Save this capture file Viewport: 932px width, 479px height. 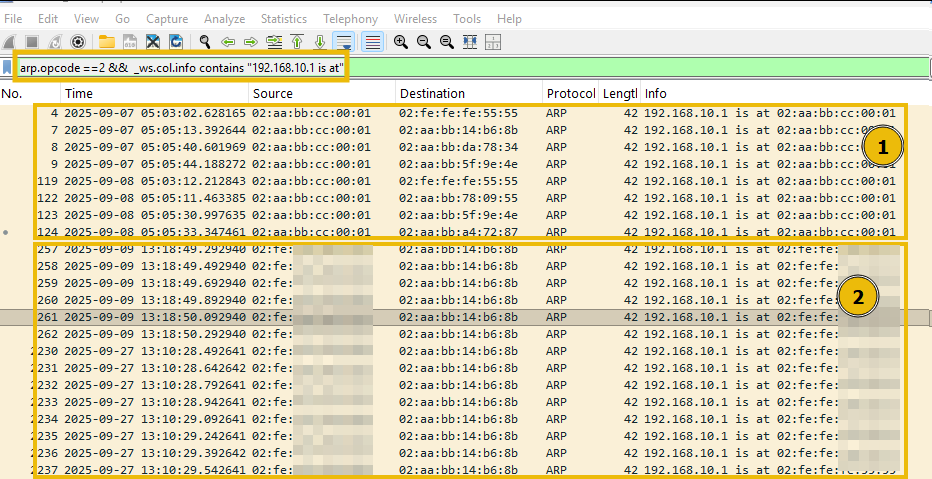pyautogui.click(x=130, y=42)
